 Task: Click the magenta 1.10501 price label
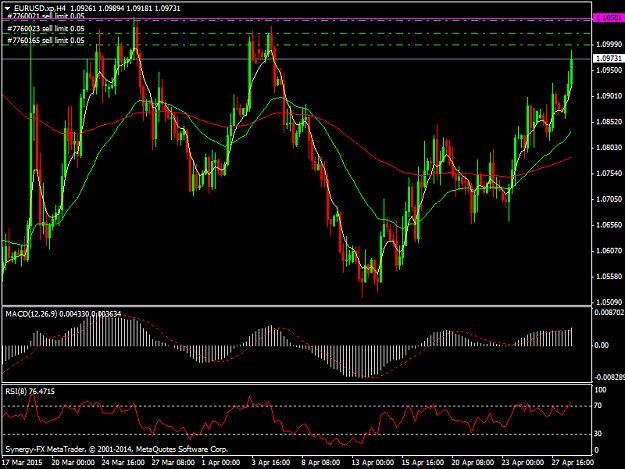coord(608,18)
